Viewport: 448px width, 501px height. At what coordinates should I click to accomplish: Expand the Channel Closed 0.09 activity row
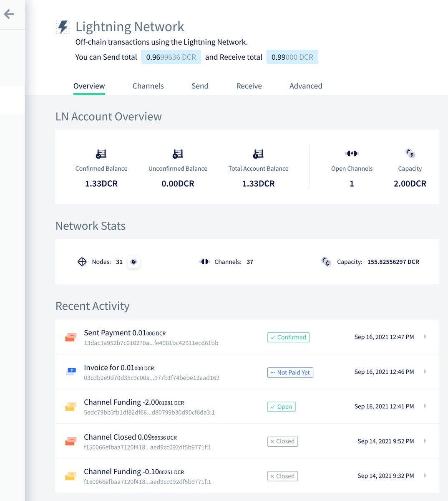point(425,441)
